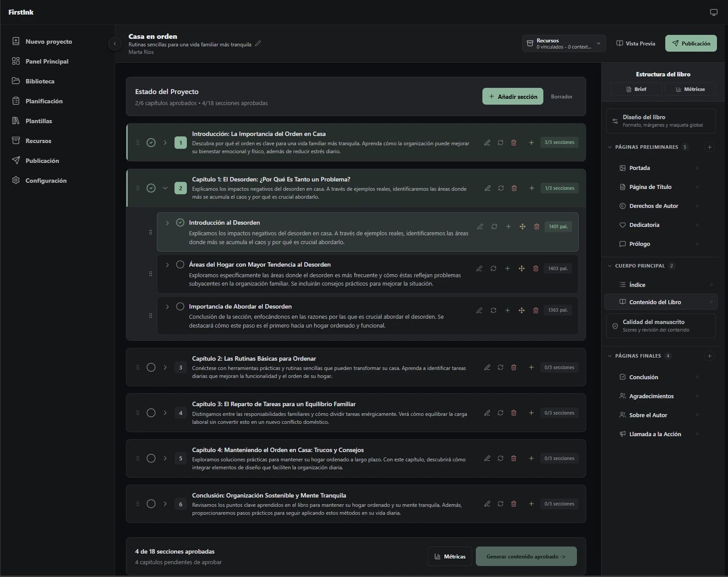Regenerate Capítulo 1 content
The width and height of the screenshot is (728, 577).
(501, 188)
